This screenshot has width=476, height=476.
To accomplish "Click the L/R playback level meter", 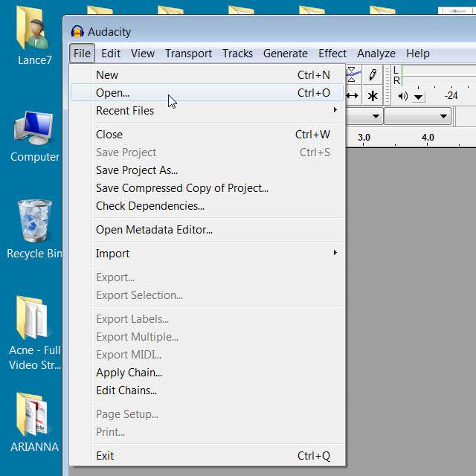I will point(438,75).
